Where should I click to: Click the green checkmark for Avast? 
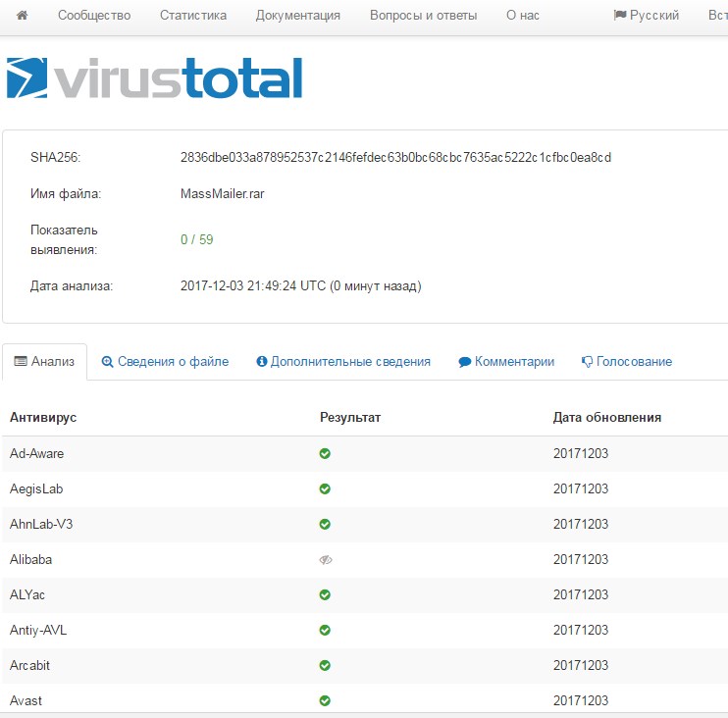click(325, 700)
